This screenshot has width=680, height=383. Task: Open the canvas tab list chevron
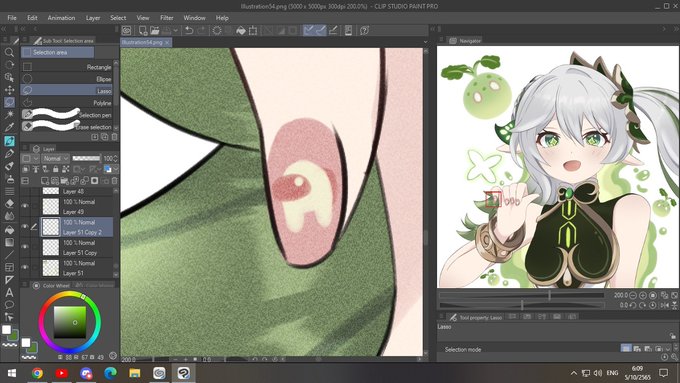[425, 42]
